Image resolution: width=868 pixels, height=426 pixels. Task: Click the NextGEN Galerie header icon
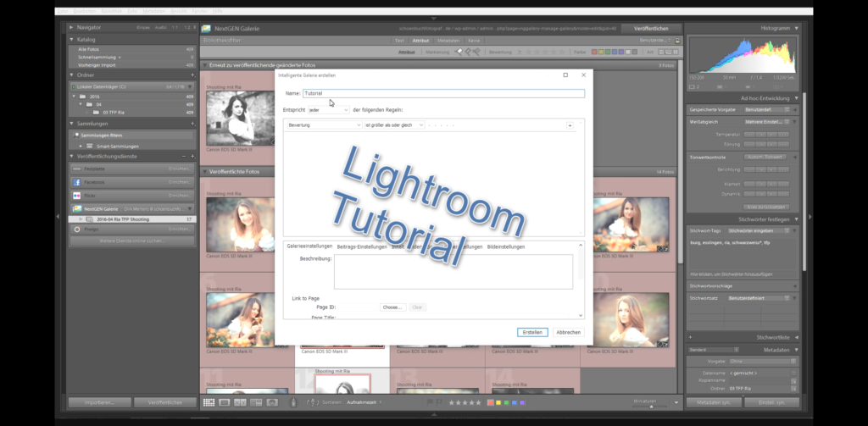click(x=206, y=29)
